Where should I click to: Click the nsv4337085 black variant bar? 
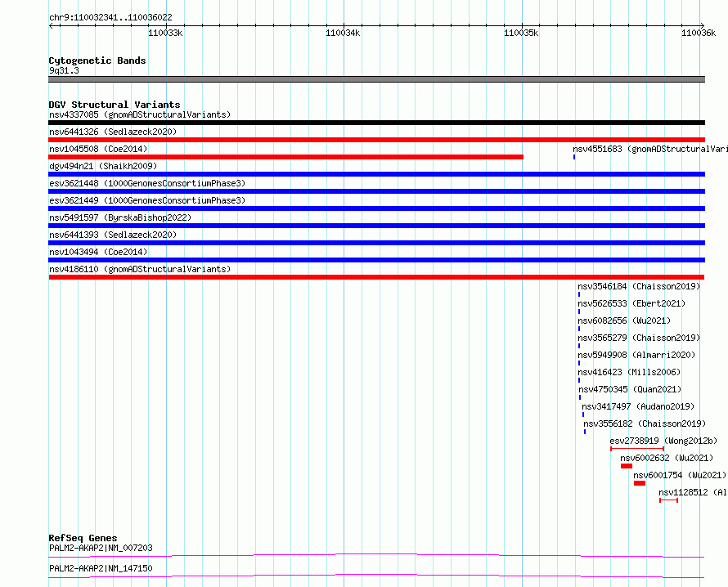point(376,123)
